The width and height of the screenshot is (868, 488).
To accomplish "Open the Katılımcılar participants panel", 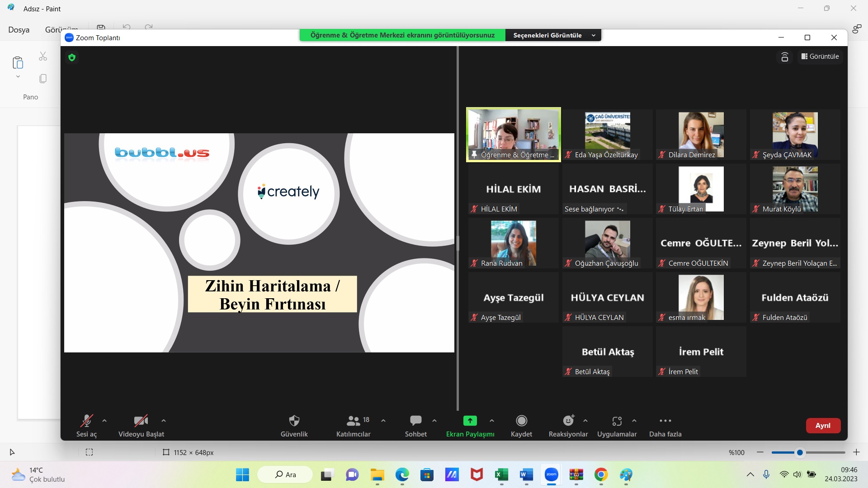I will (353, 426).
